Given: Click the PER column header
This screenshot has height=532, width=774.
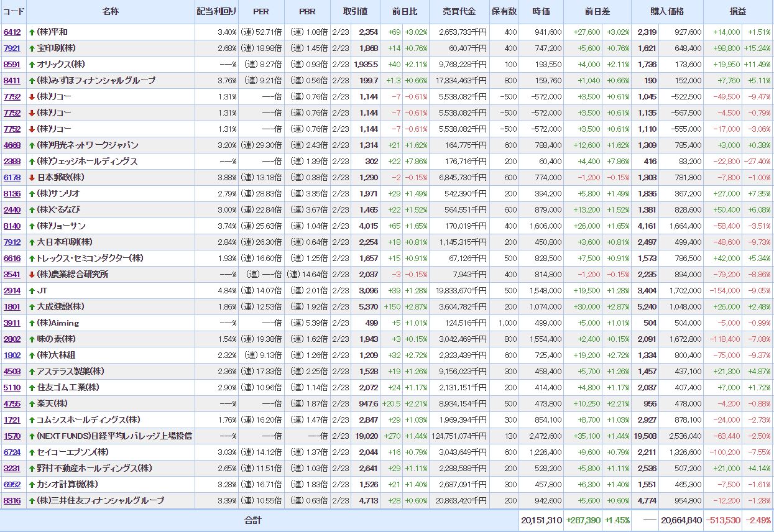Looking at the screenshot, I should coord(261,12).
